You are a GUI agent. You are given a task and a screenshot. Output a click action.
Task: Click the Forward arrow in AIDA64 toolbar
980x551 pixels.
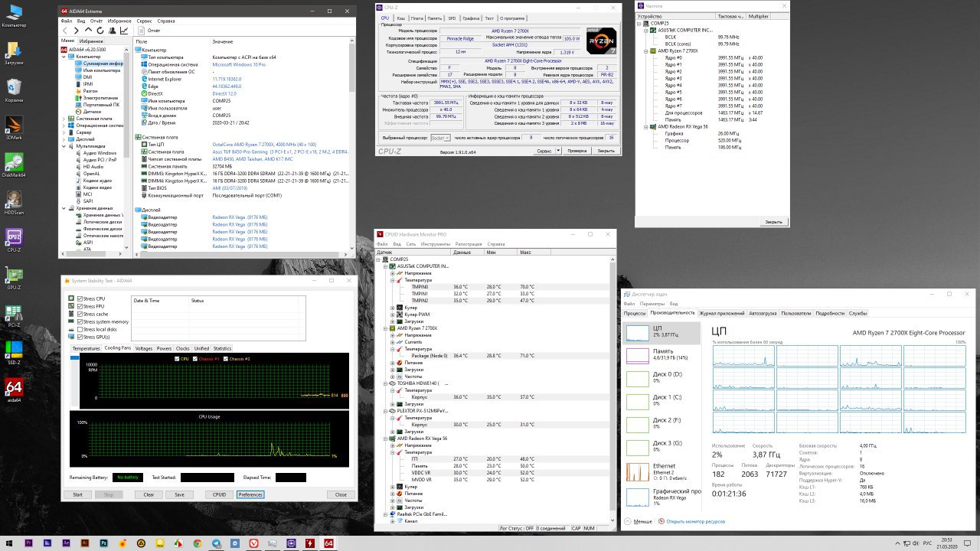(x=77, y=31)
